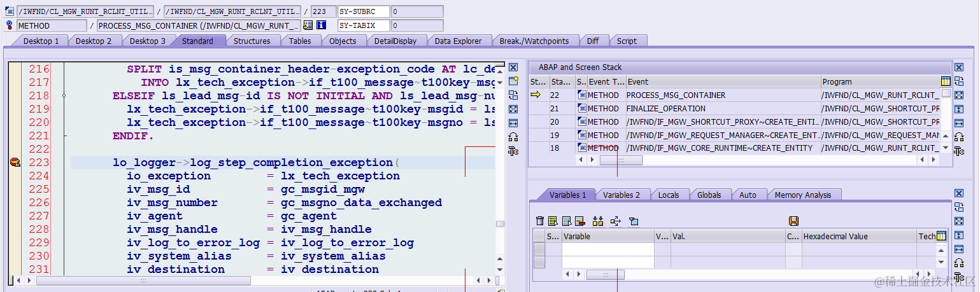Open the Desktop 3 tab
Screen dimensions: 980x292
point(148,41)
